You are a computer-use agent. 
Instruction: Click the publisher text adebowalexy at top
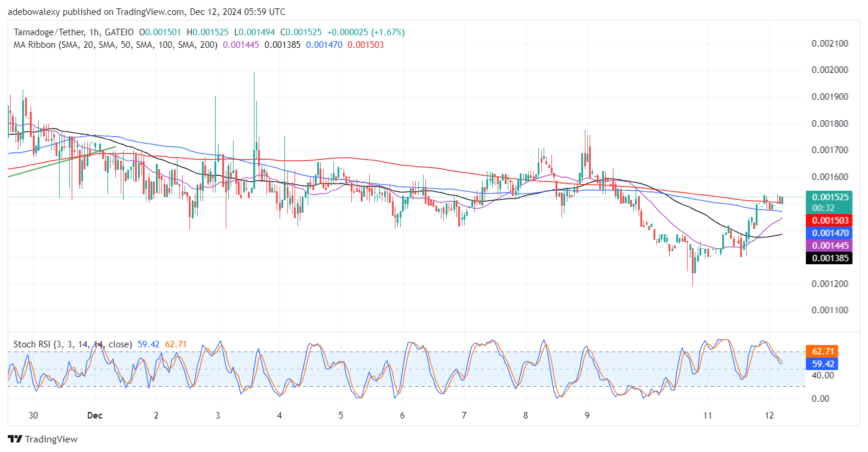32,11
